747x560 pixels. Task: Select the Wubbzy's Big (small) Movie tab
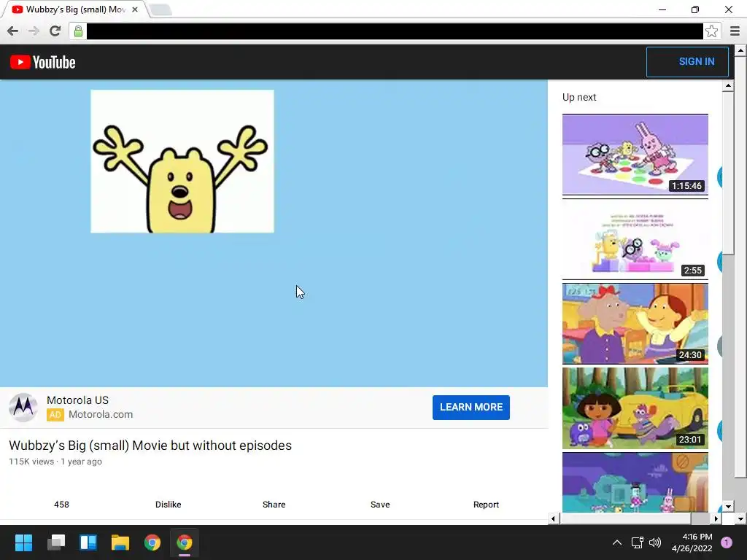point(75,9)
